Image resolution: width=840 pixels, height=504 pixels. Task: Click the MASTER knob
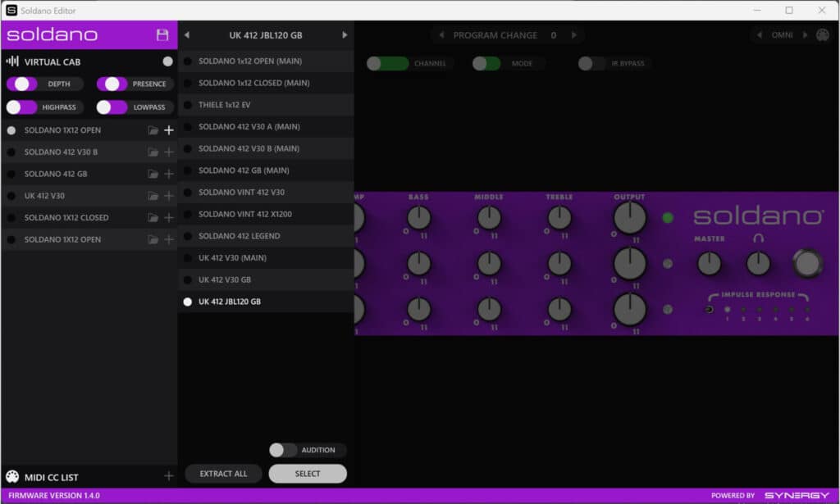coord(709,263)
